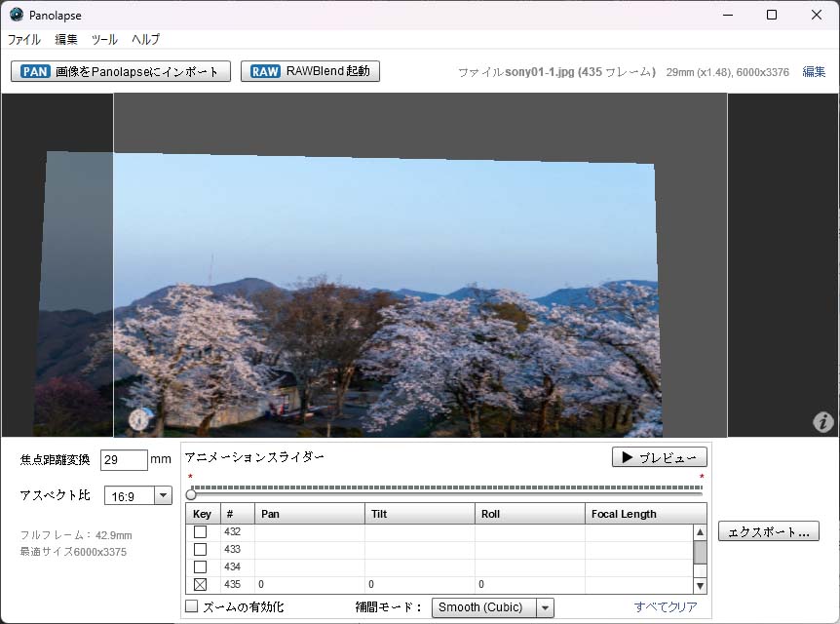Play the animation with プレビュー button

659,457
